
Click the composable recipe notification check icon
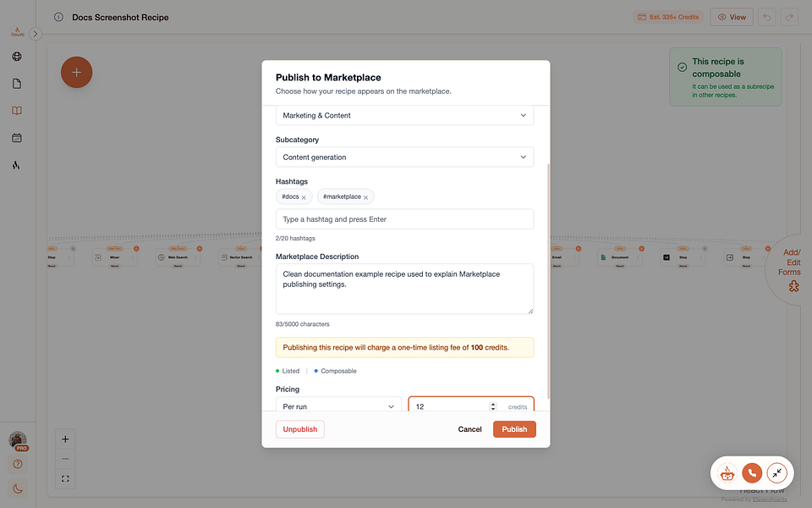[682, 67]
